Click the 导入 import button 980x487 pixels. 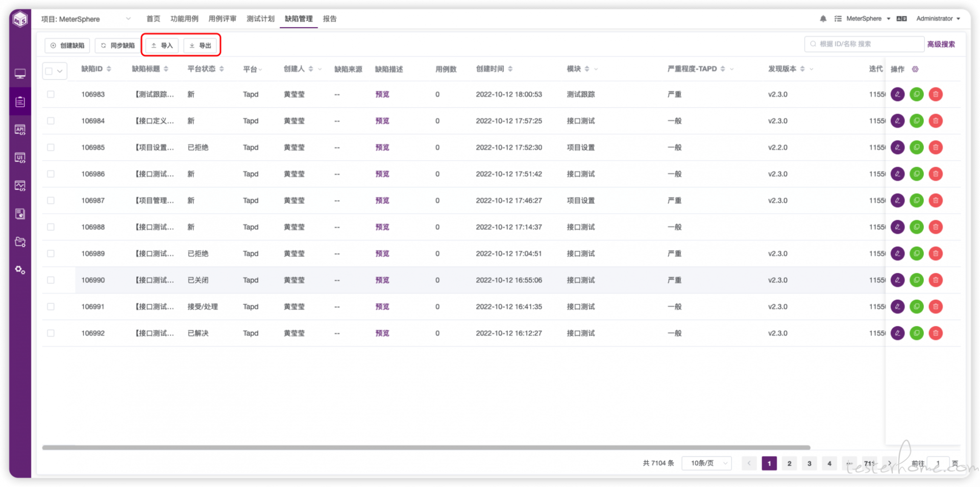click(x=162, y=45)
